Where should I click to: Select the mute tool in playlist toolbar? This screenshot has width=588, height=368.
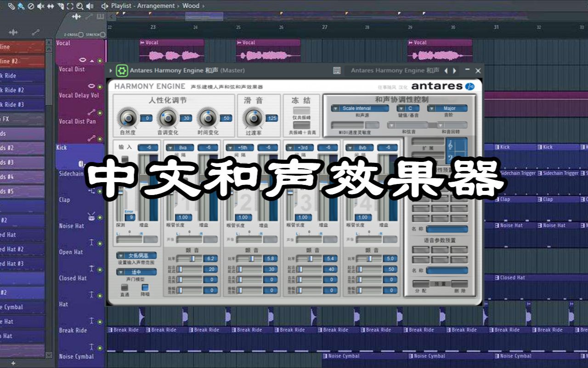40,6
